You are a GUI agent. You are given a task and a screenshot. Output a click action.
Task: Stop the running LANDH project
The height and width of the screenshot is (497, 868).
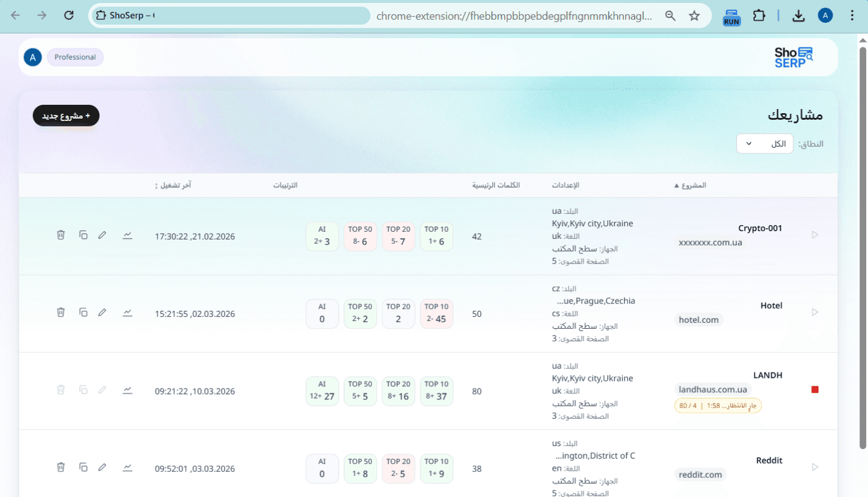coord(815,390)
